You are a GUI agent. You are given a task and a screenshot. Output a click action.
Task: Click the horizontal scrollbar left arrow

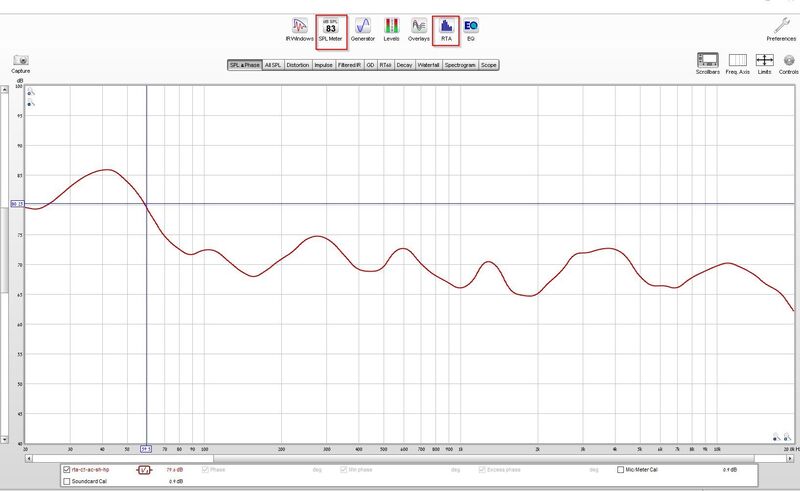[29, 458]
